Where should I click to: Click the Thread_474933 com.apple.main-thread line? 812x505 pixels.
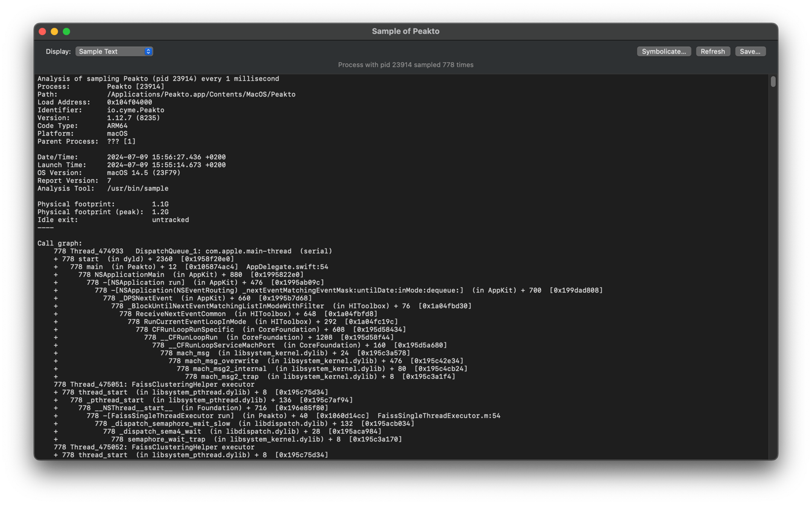pyautogui.click(x=193, y=251)
